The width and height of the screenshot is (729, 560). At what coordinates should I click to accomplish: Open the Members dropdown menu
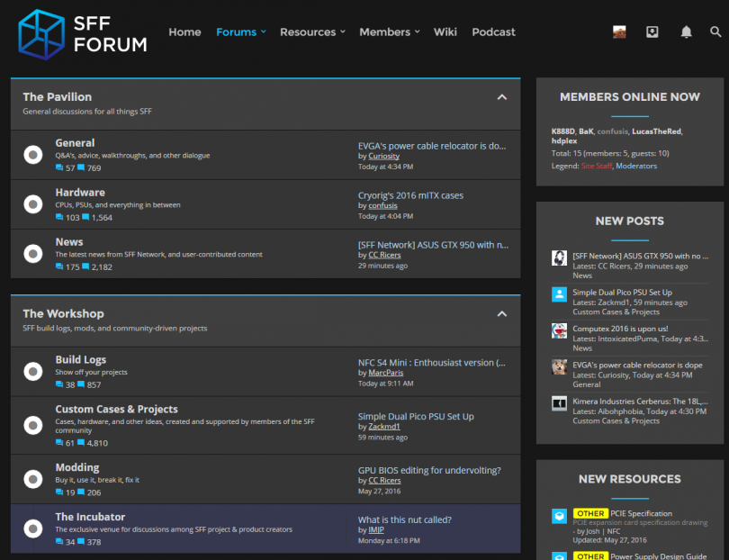coord(390,32)
